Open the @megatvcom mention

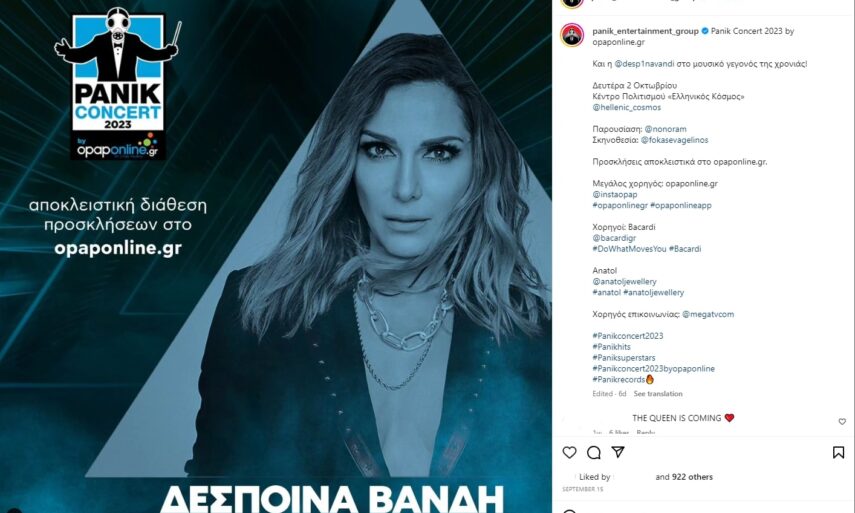pyautogui.click(x=708, y=315)
